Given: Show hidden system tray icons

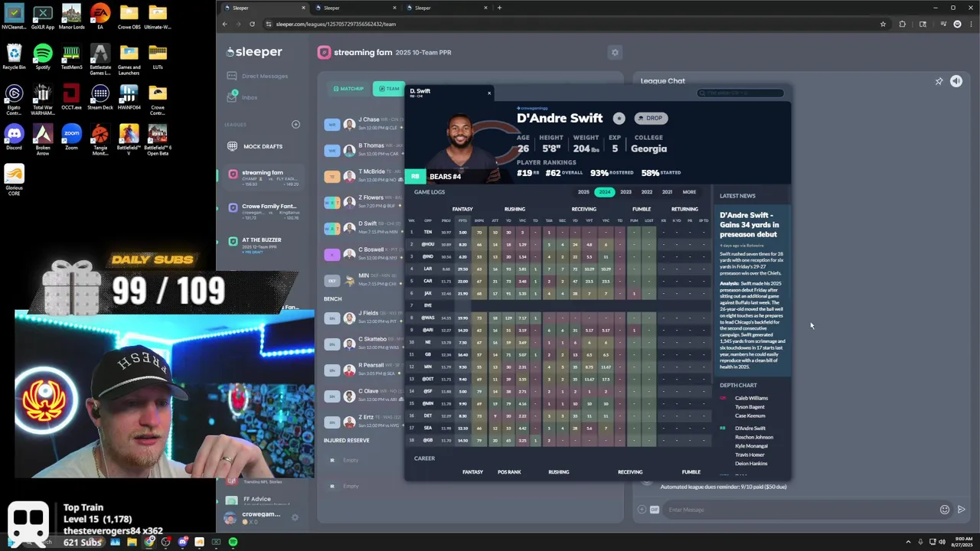Looking at the screenshot, I should (908, 542).
